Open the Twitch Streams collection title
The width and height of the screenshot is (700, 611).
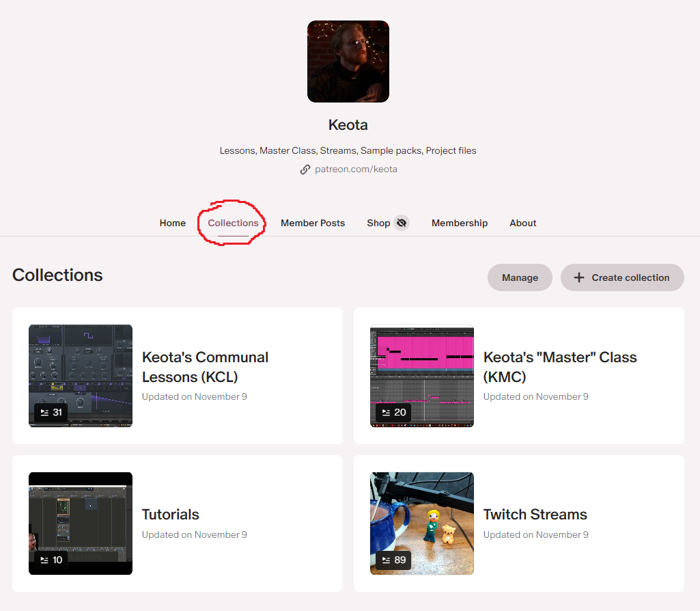(x=535, y=515)
